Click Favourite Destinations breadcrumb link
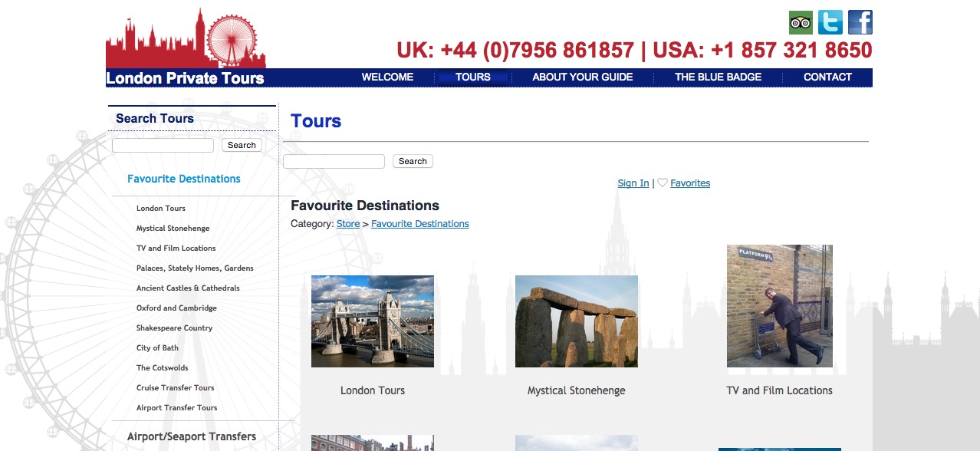 coord(420,224)
